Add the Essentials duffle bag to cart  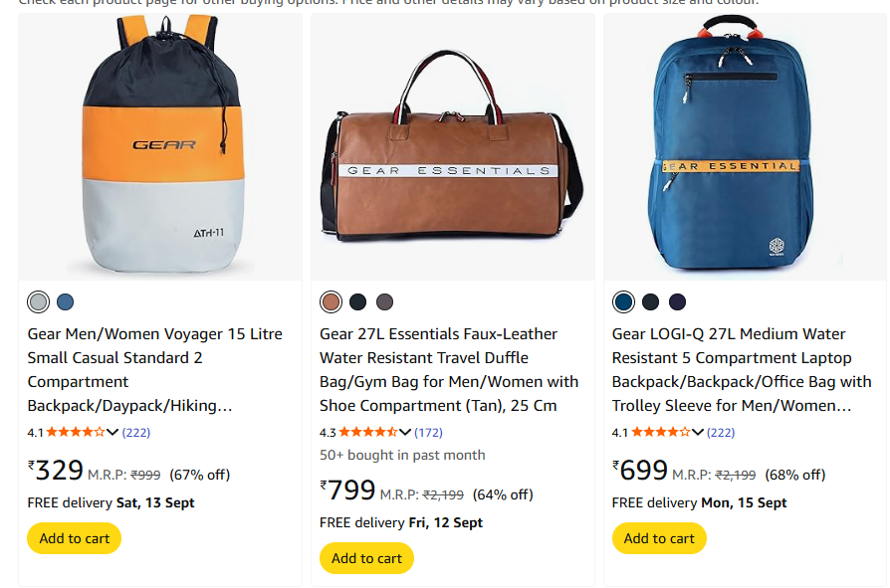tap(366, 558)
